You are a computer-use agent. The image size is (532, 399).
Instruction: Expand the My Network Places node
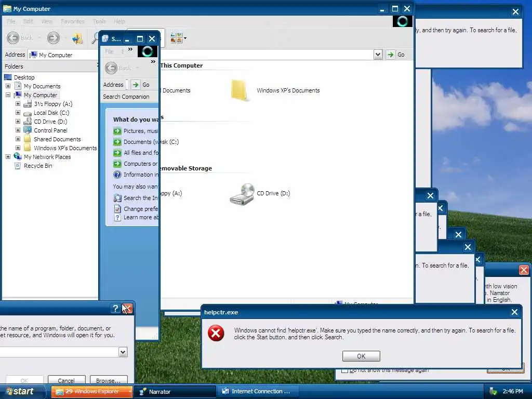pyautogui.click(x=8, y=157)
